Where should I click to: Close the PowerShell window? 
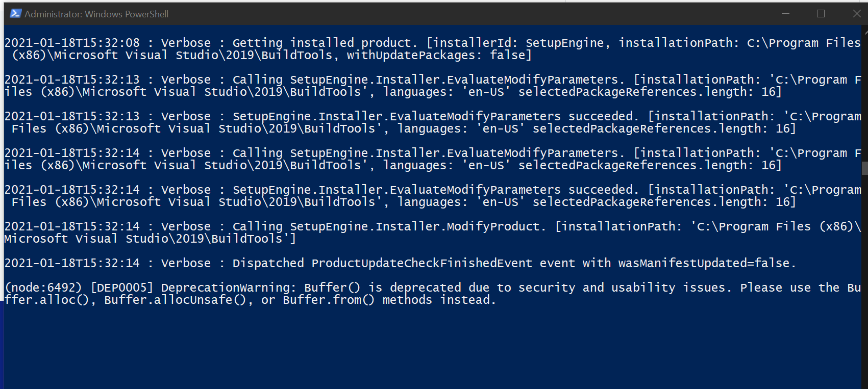click(x=857, y=14)
